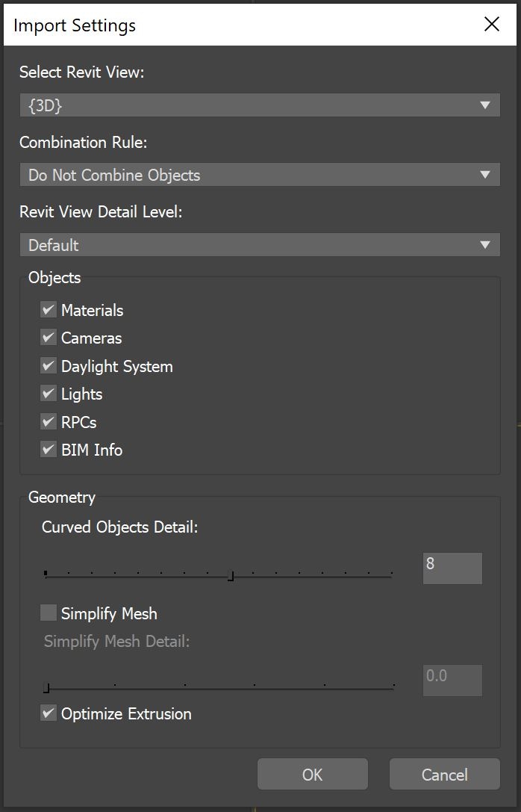The width and height of the screenshot is (521, 812).
Task: Turn off the Lights checkbox
Action: tap(49, 394)
